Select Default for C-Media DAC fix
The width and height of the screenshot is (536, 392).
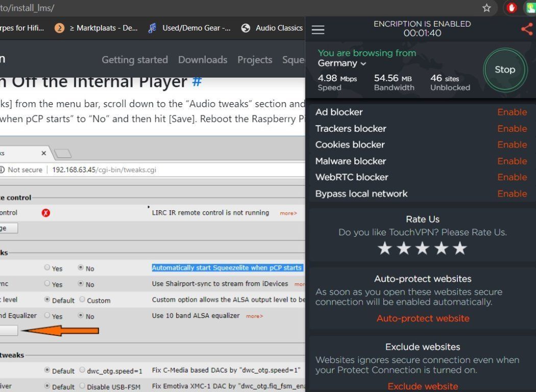tap(47, 370)
